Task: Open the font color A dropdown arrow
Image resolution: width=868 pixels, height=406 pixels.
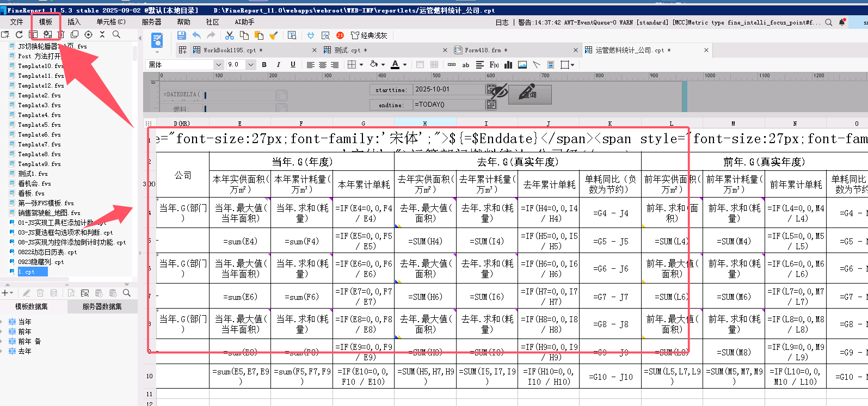Action: (x=405, y=65)
